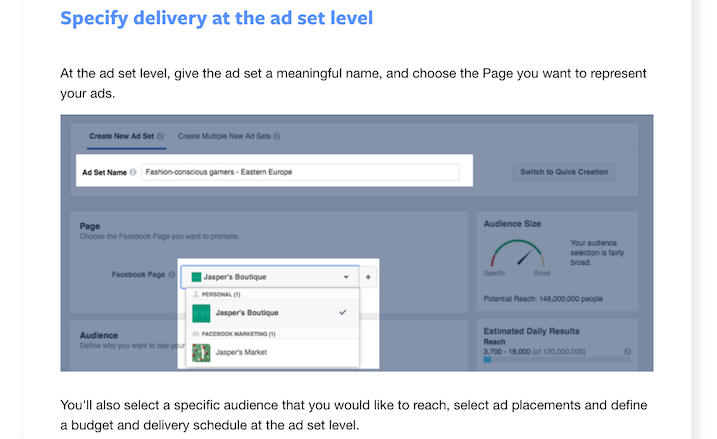The image size is (717, 439).
Task: Click info icon next to Facebook Page label
Action: (171, 275)
